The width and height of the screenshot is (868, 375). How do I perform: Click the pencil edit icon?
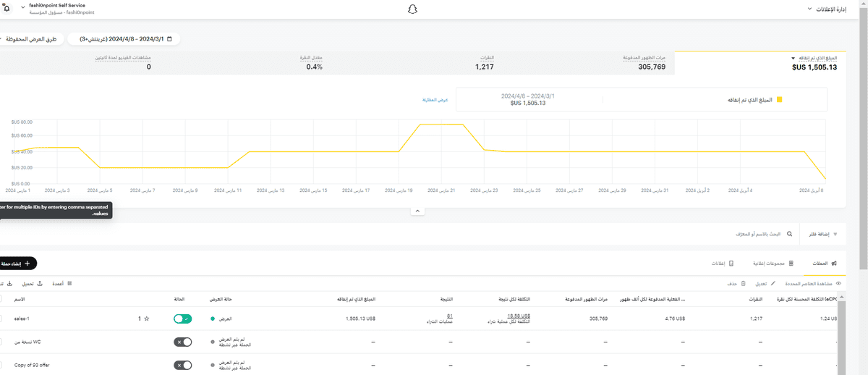(773, 284)
